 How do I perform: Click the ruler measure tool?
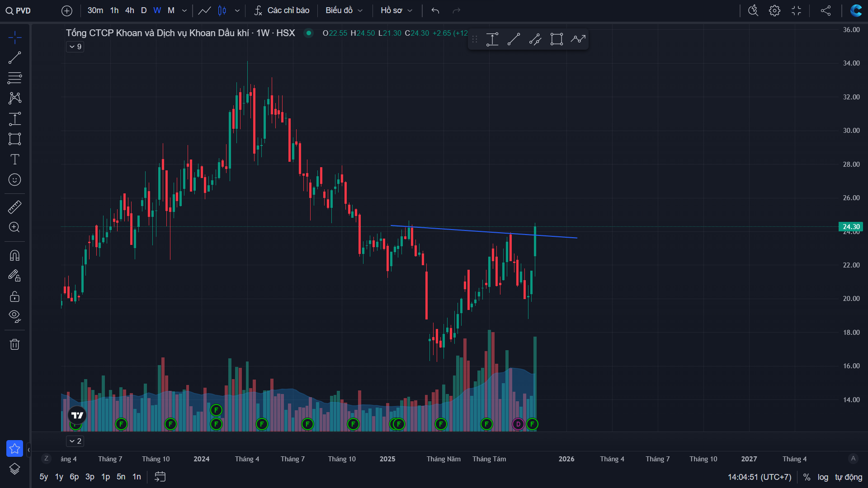pyautogui.click(x=14, y=207)
